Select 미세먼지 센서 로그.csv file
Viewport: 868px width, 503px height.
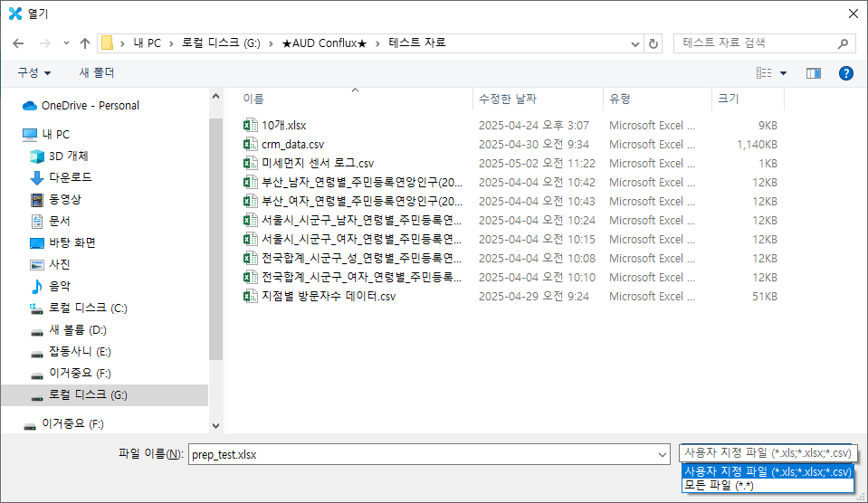tap(318, 163)
